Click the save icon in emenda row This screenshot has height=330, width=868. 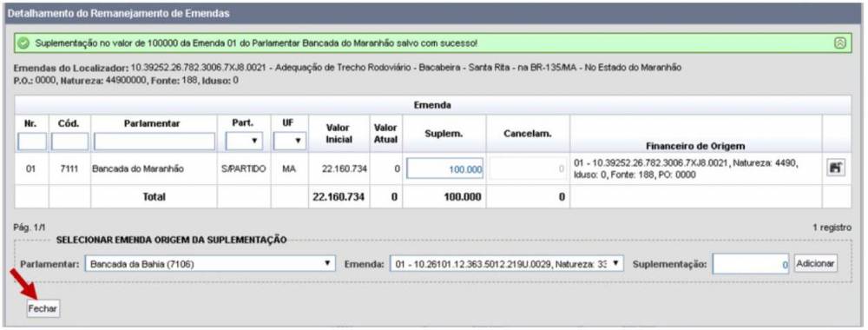point(835,168)
